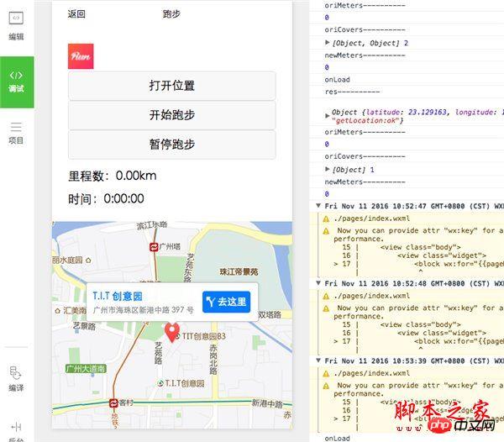
Task: Expand the [Object] 1 array entry
Action: (328, 169)
